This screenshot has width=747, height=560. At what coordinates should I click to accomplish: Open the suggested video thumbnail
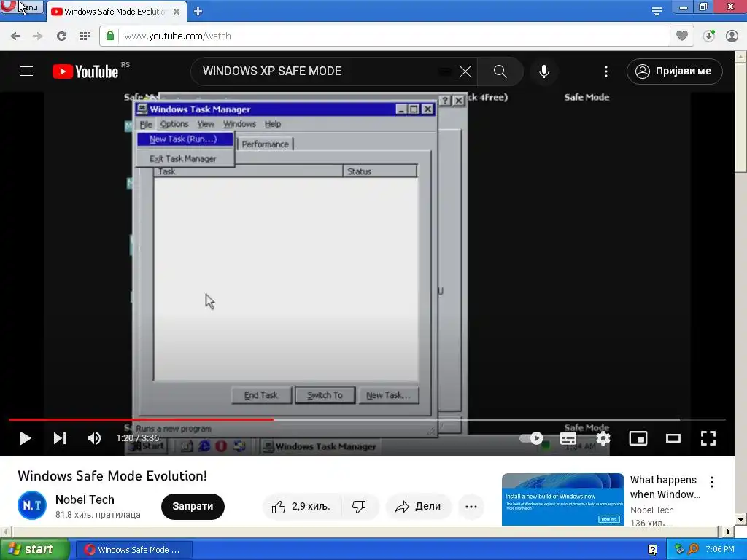562,499
